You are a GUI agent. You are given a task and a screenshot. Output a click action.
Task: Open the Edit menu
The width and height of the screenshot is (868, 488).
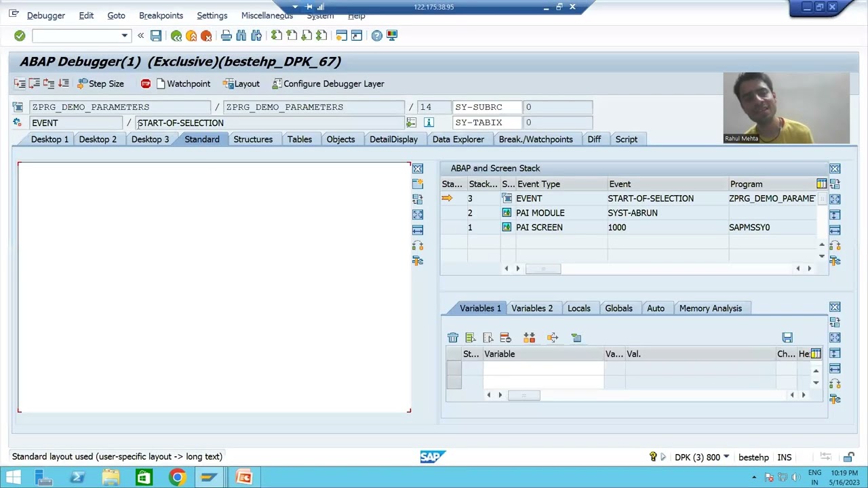tap(86, 16)
